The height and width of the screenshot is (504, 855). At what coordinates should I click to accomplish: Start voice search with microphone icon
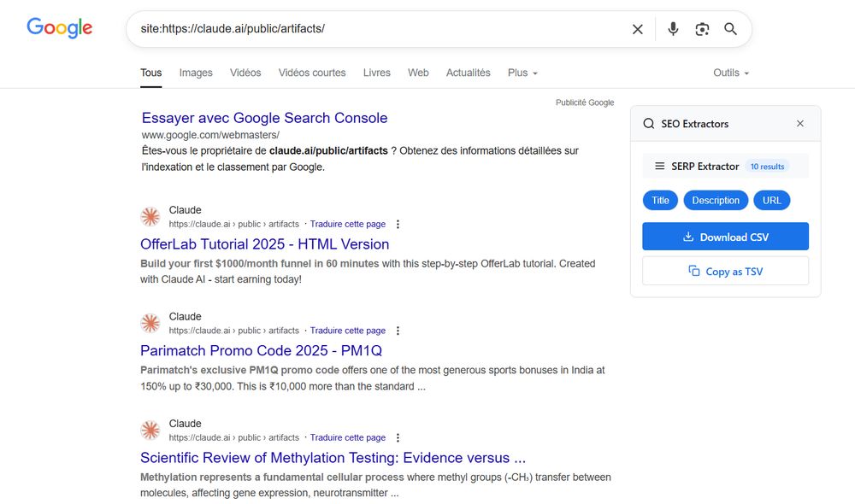tap(673, 29)
